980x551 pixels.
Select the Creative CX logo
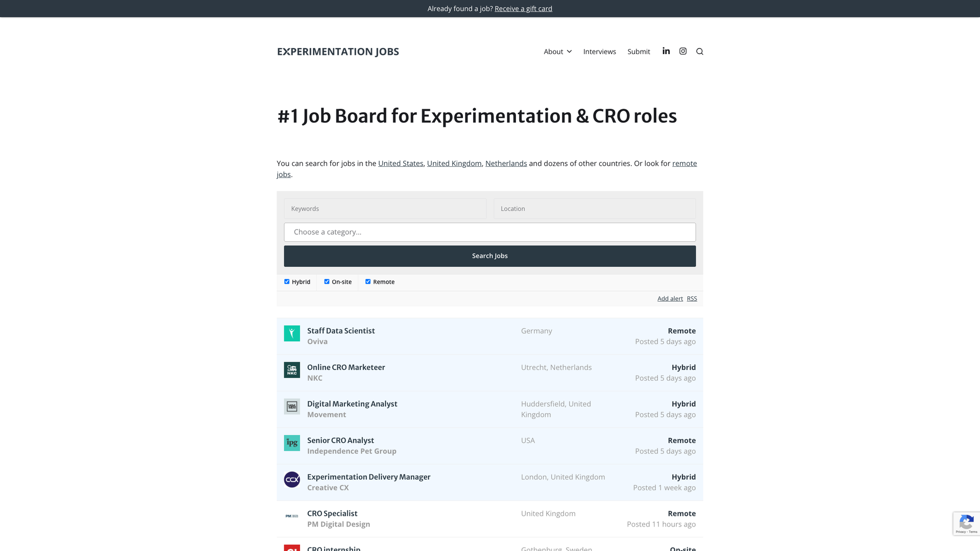coord(291,480)
